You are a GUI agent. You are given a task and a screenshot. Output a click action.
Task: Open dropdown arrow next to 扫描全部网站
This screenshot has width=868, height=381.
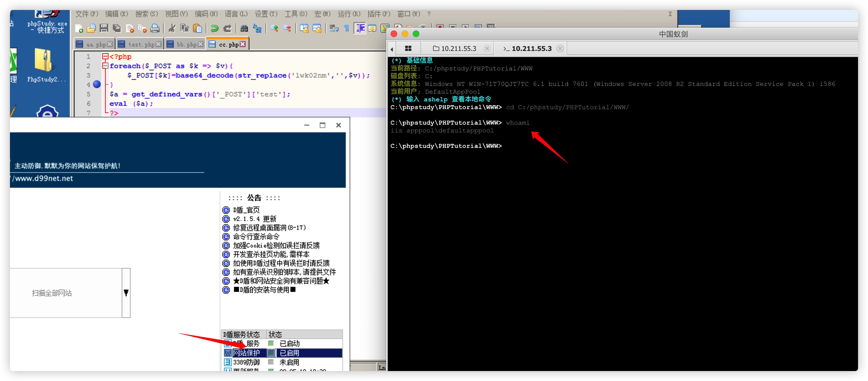tap(126, 293)
